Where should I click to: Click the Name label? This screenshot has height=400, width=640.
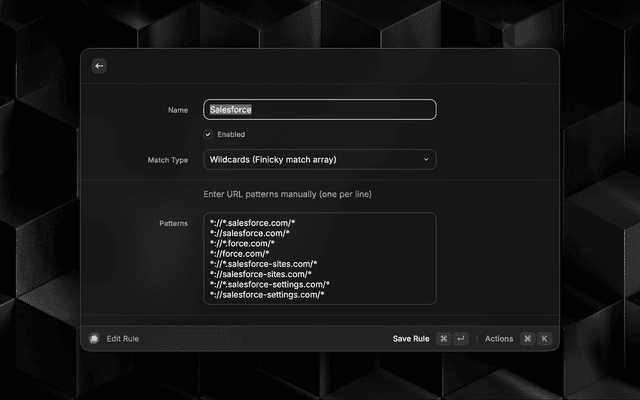(x=178, y=110)
